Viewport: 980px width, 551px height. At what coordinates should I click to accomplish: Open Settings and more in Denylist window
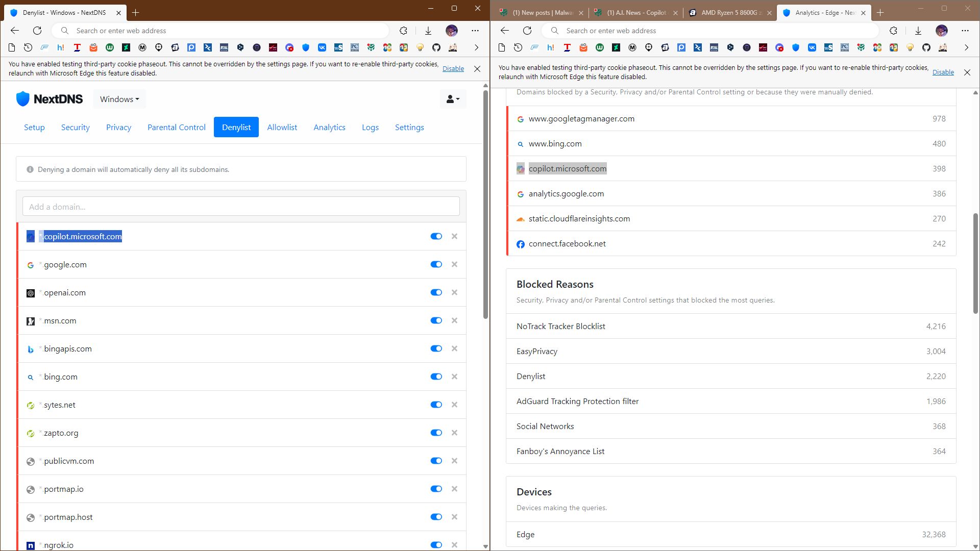(475, 31)
